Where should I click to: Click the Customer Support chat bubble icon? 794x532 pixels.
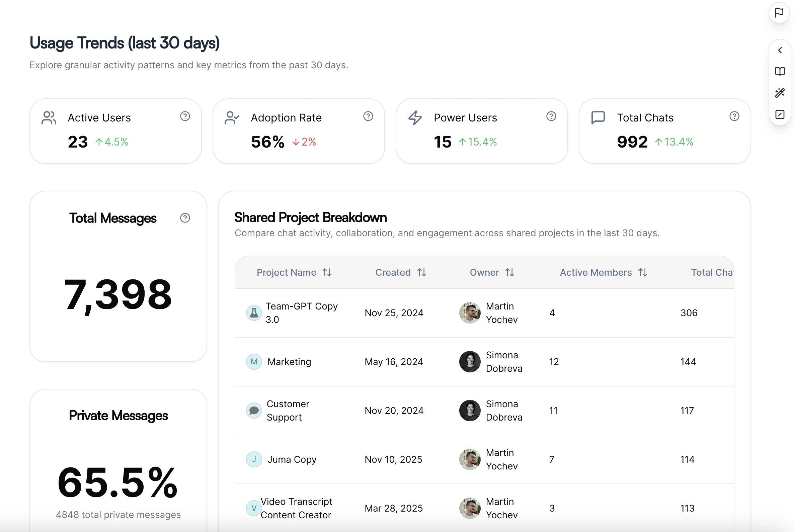(254, 411)
